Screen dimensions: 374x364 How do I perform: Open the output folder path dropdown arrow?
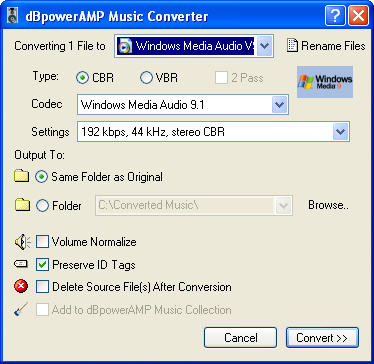click(283, 205)
